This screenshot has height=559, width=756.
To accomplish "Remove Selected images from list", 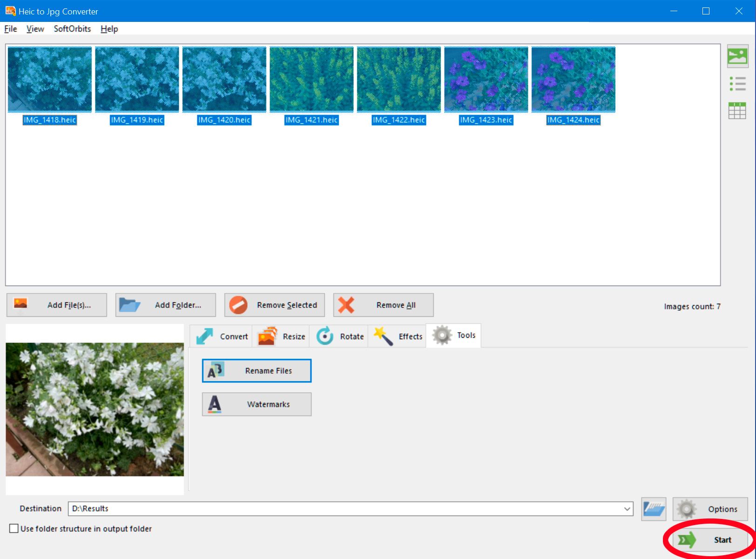I will point(275,305).
